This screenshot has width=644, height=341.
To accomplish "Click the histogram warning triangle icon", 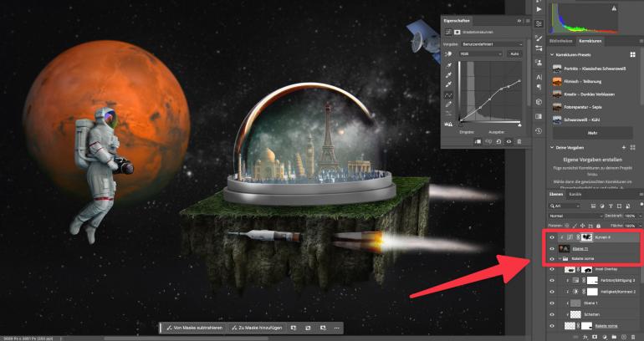I will click(x=615, y=8).
